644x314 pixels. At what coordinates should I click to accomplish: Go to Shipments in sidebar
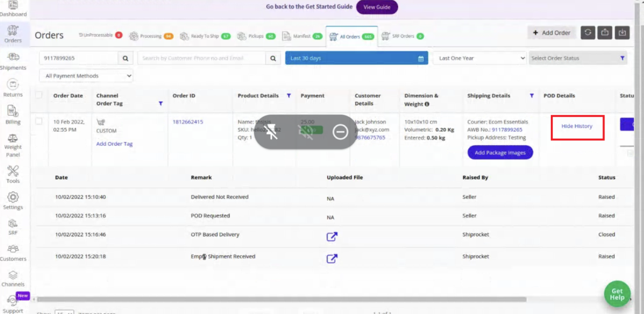tap(13, 62)
